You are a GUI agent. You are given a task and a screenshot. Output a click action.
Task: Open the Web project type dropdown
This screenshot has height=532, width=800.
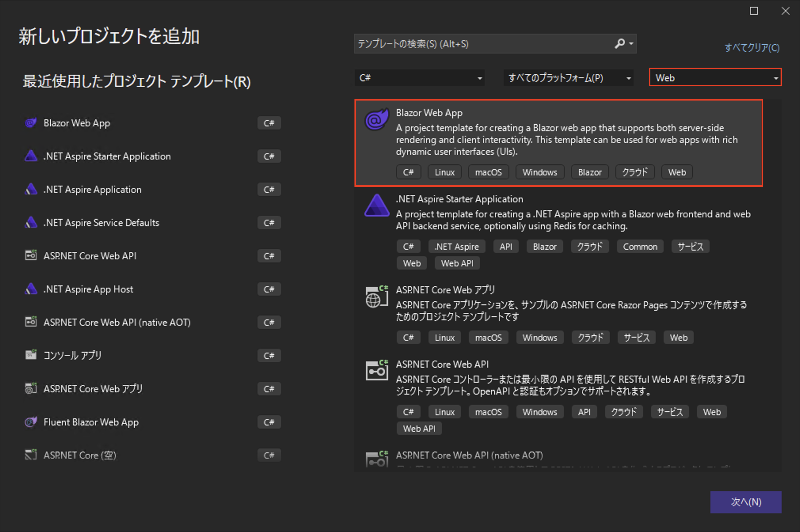(715, 78)
